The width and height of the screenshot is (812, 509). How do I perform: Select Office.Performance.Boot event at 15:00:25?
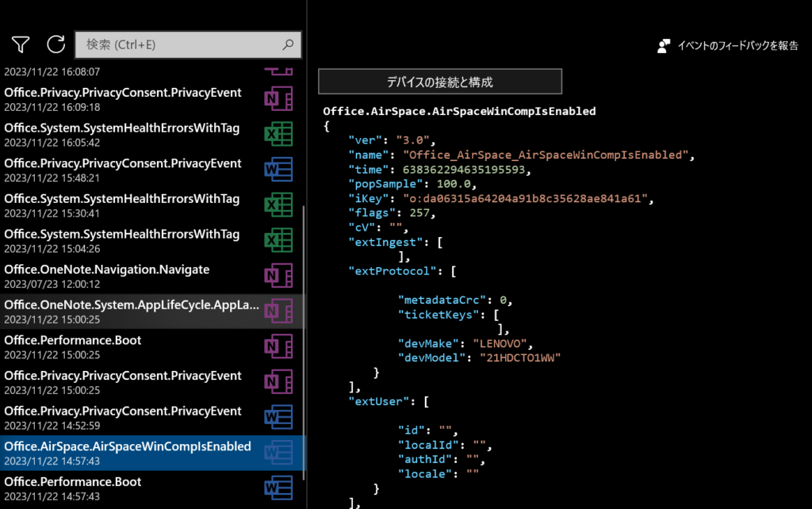(x=151, y=346)
